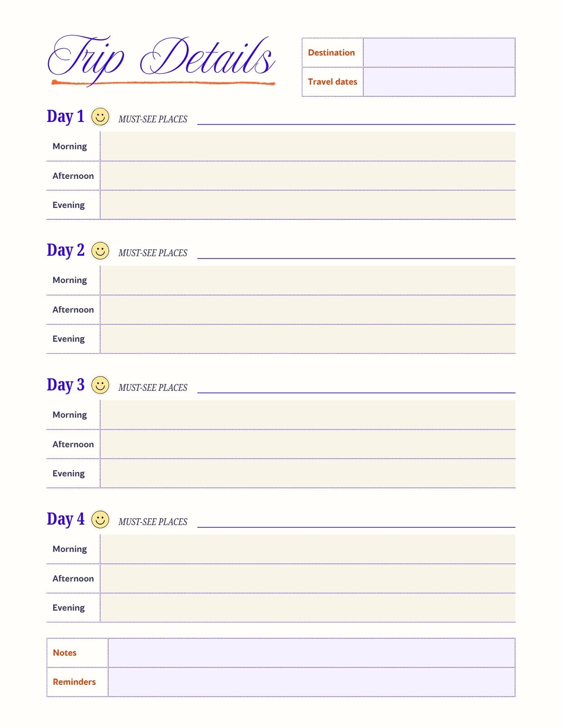Click the smiley face beside Day 1
The height and width of the screenshot is (728, 562).
100,117
